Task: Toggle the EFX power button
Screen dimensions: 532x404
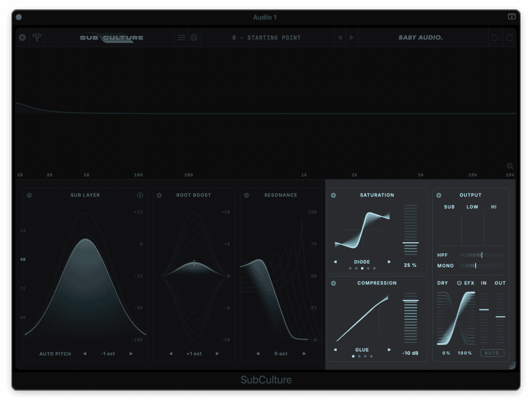Action: tap(459, 283)
